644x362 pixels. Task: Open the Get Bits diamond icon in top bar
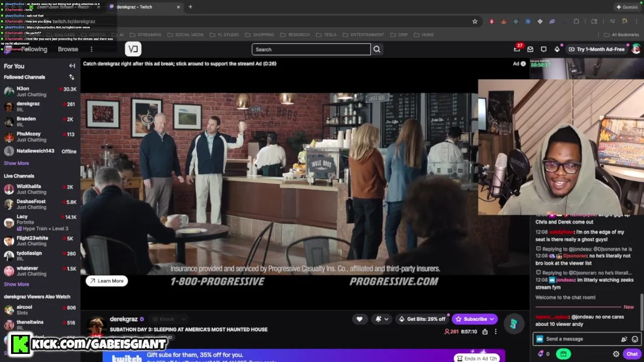click(x=557, y=49)
